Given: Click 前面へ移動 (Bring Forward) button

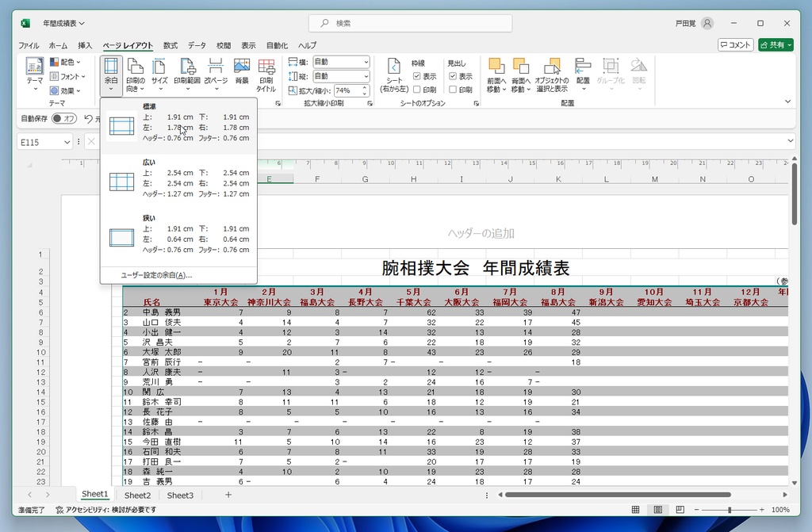Looking at the screenshot, I should click(496, 75).
